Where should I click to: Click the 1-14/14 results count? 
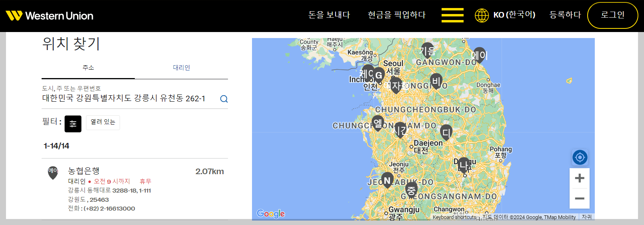(56, 146)
